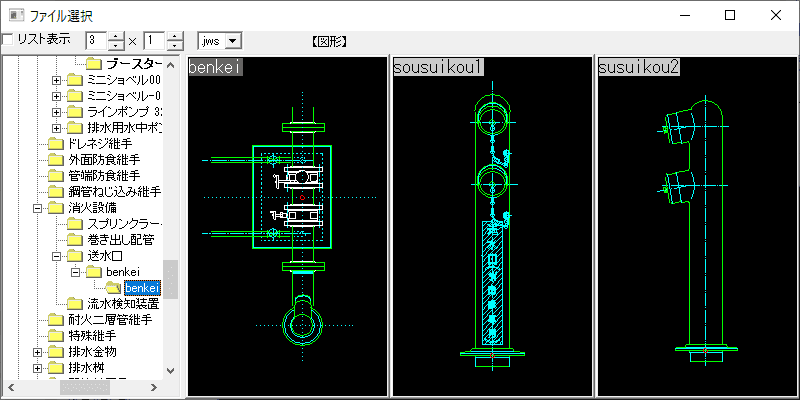Open the スプリンクラー folder icon

click(x=75, y=224)
